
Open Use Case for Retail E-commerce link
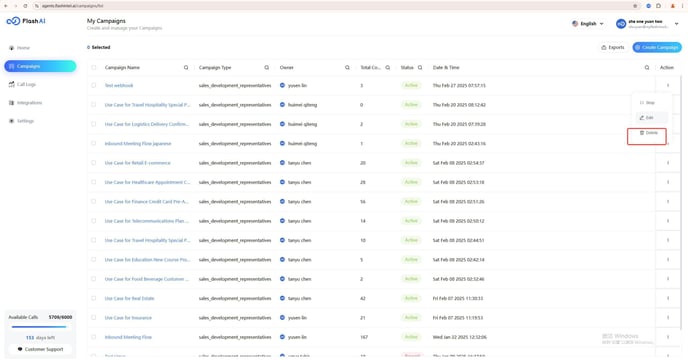[x=137, y=163]
